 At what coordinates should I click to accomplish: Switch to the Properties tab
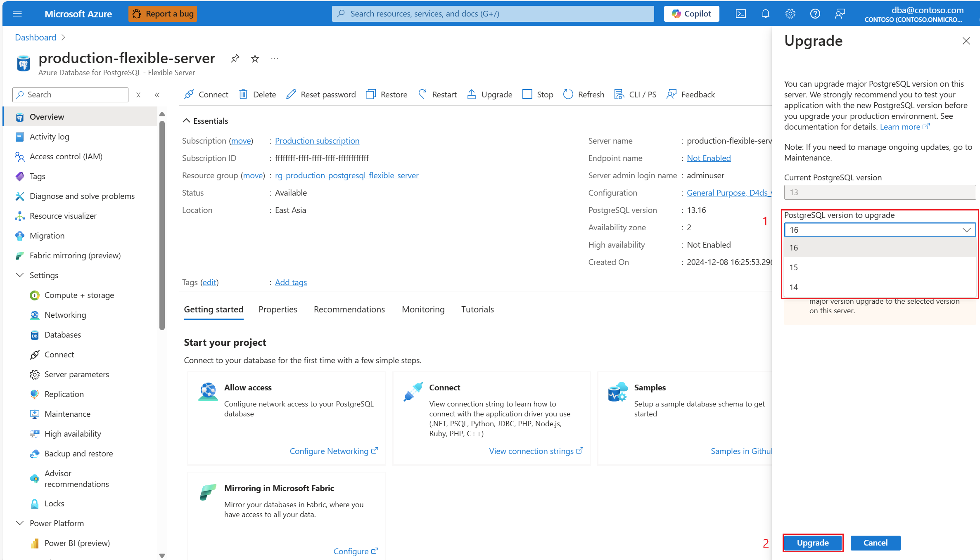click(278, 309)
